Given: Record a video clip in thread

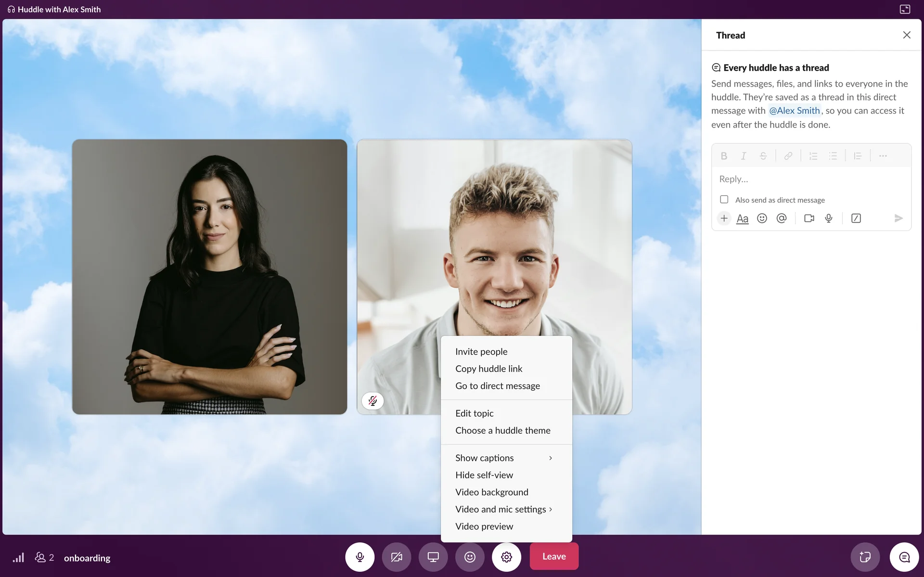Looking at the screenshot, I should tap(809, 218).
